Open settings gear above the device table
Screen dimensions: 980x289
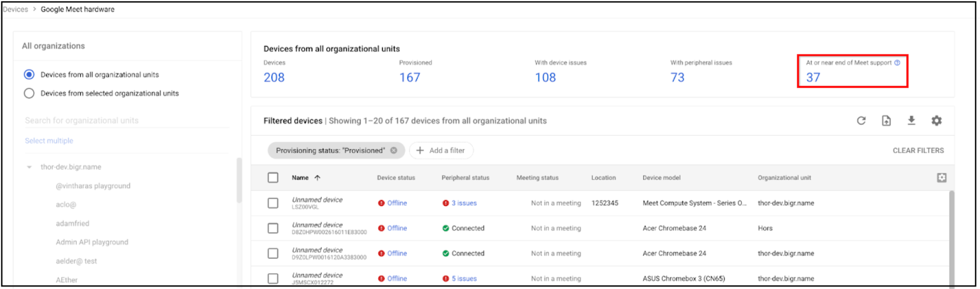[937, 121]
